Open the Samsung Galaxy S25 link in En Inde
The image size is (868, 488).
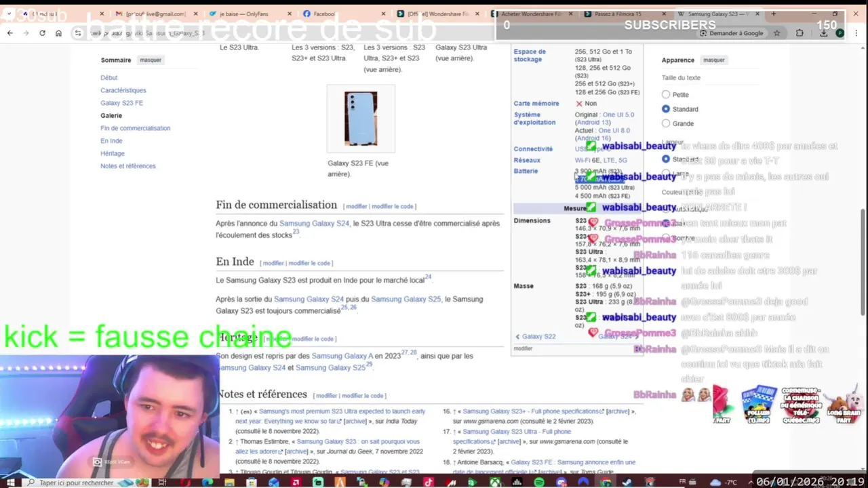[406, 299]
